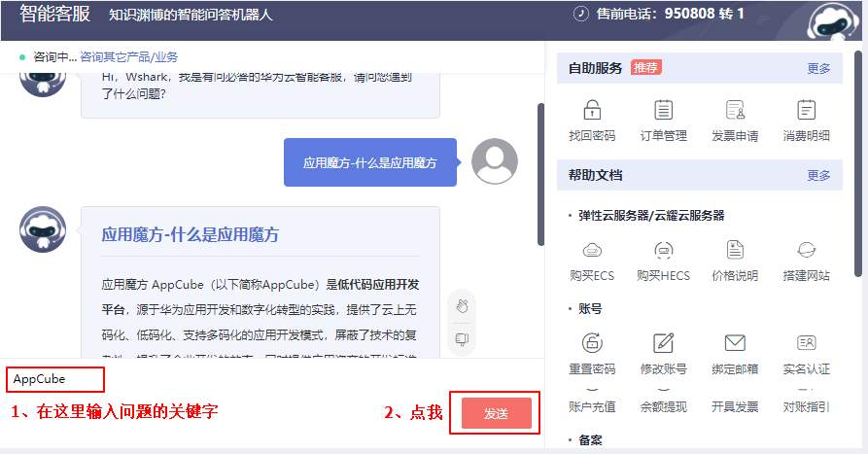Open the 咨询其它产品/业务 link
The image size is (868, 454).
coord(129,57)
